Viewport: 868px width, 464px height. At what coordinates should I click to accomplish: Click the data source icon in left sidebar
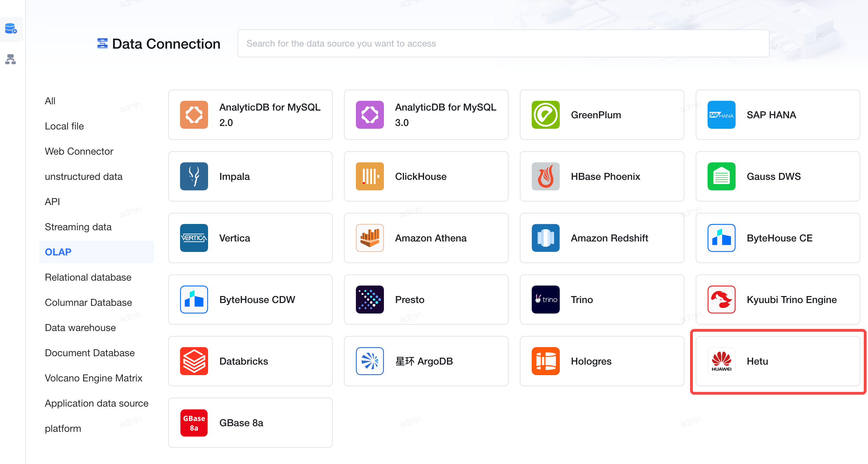coord(11,29)
